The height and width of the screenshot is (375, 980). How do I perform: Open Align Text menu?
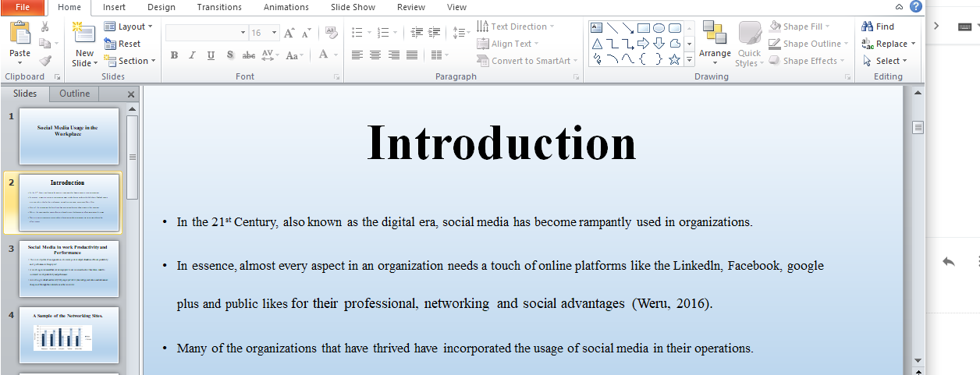tap(508, 44)
